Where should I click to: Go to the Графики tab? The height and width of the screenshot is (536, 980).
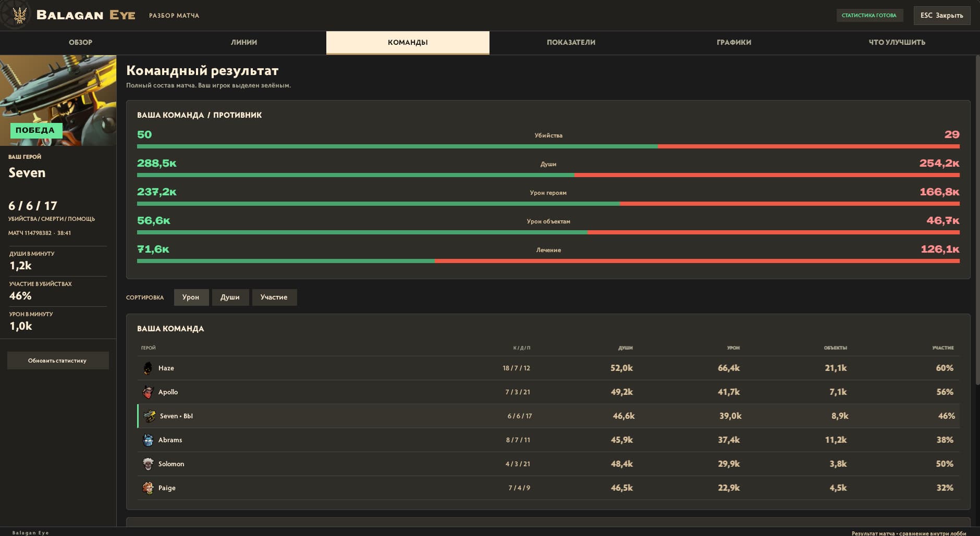[x=734, y=42]
